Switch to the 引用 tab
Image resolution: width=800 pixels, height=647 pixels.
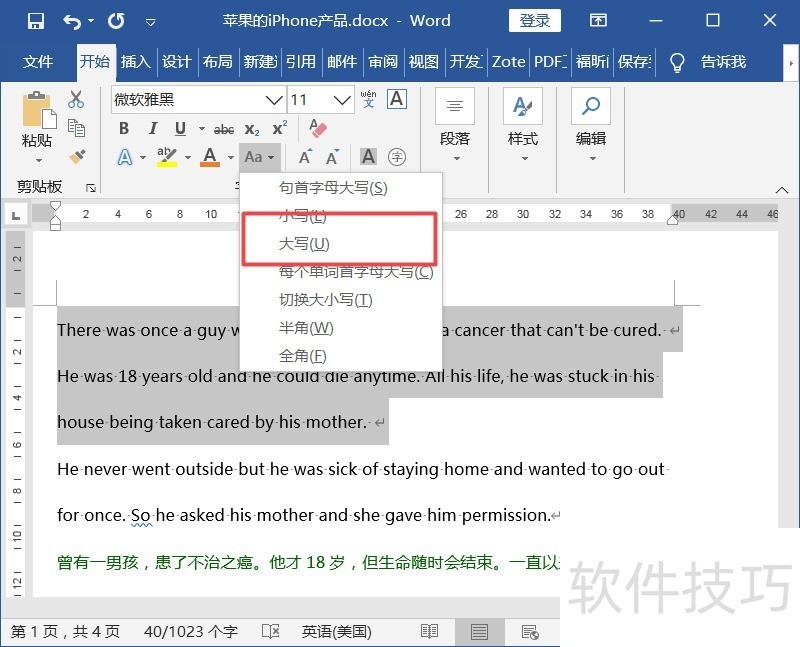pos(301,62)
